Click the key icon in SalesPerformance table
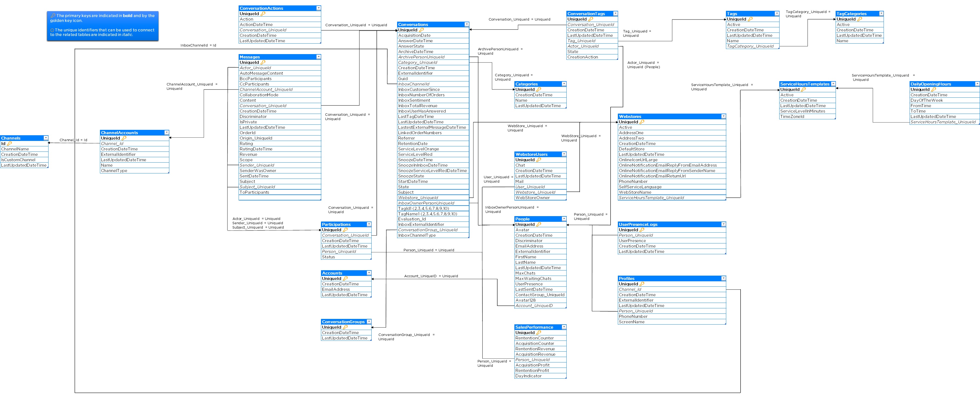Screen dimensions: 980x396 538,332
